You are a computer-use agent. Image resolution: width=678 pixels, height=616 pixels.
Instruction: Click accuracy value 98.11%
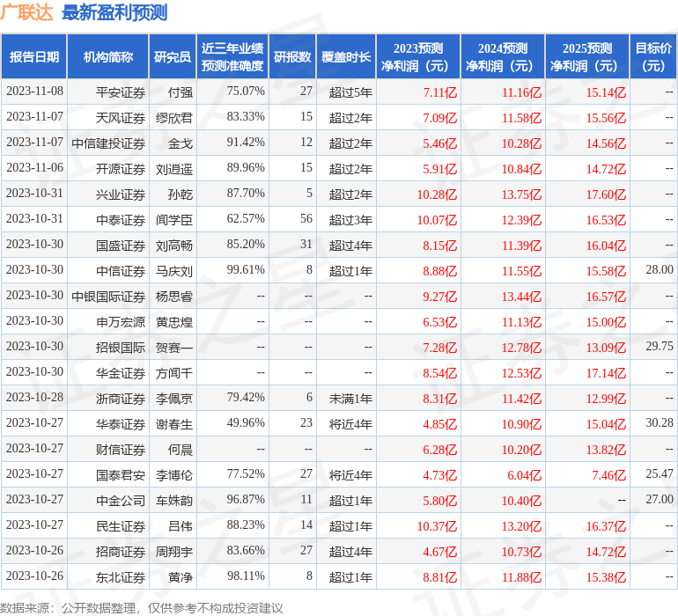click(x=246, y=576)
